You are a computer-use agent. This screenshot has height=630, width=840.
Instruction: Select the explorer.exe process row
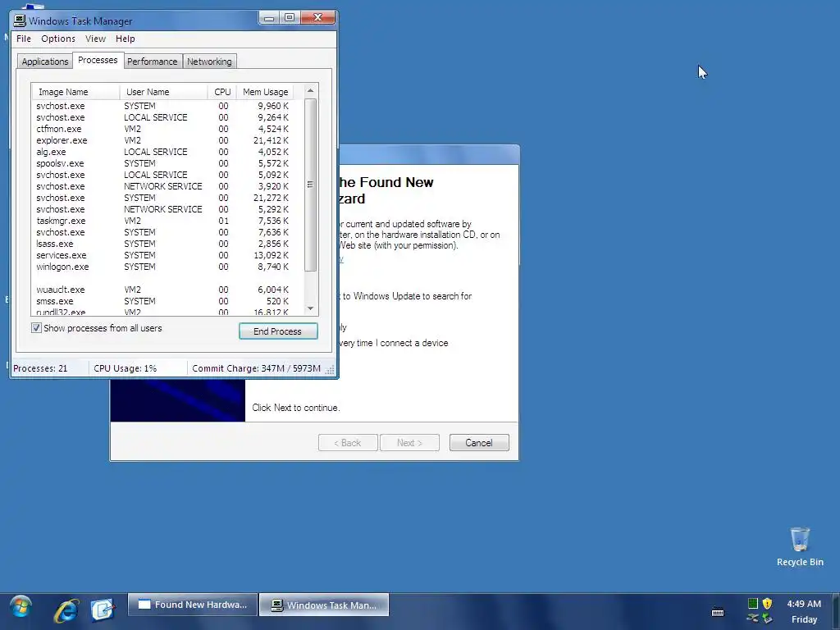tap(163, 140)
